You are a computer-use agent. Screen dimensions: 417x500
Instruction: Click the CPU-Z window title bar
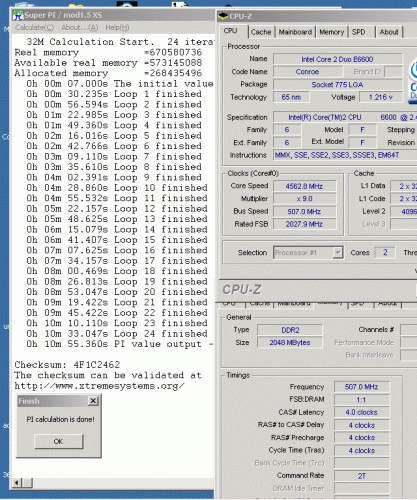[317, 16]
